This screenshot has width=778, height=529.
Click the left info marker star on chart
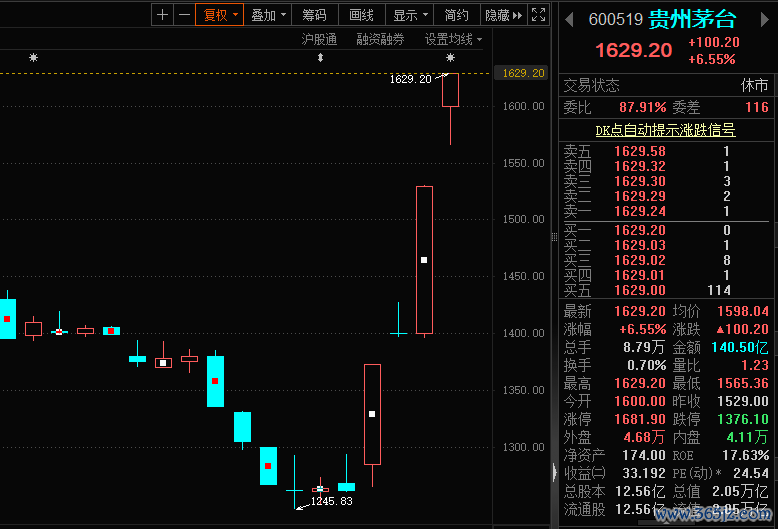pyautogui.click(x=33, y=58)
